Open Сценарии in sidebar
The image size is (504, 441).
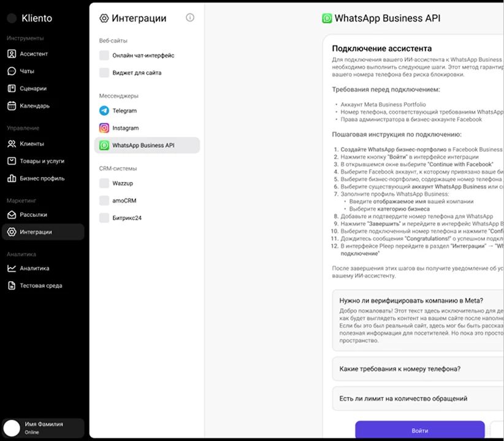tap(32, 88)
